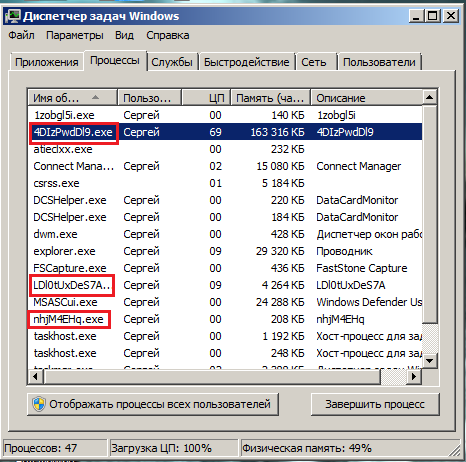This screenshot has width=466, height=462.
Task: Click the horizontal scrollbar left arrow
Action: click(36, 377)
